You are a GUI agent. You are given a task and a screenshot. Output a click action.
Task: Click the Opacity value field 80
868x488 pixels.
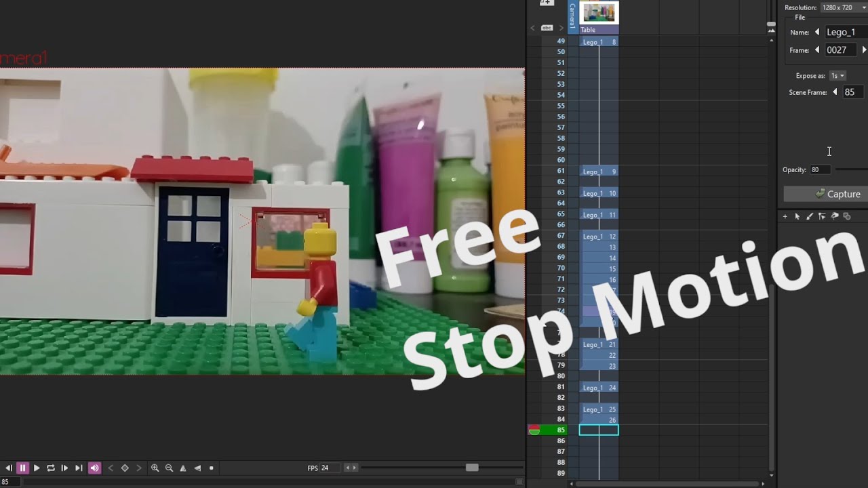coord(820,169)
